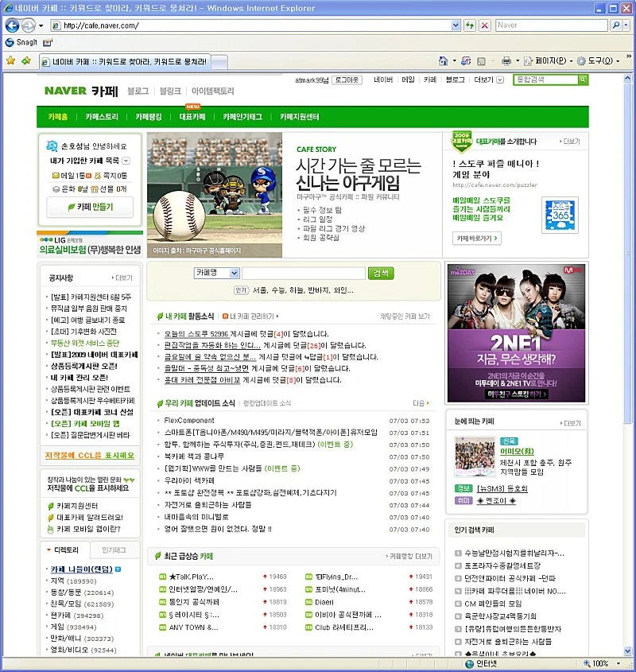Click the vertical scrollbar down arrow
The width and height of the screenshot is (636, 672).
(x=628, y=651)
